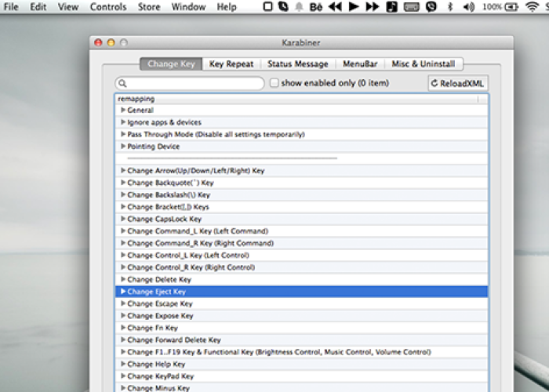Screen dimensions: 549x392
Task: Click the Karabiner keyboard icon in menu bar
Action: pyautogui.click(x=412, y=7)
